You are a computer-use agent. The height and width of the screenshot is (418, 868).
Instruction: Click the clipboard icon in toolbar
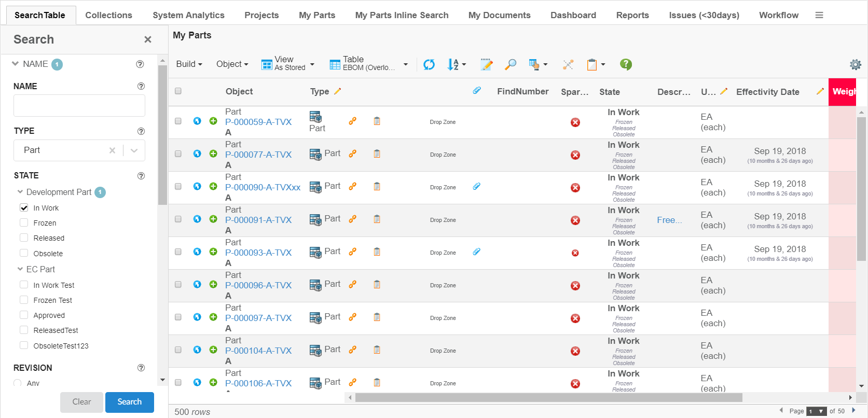(592, 64)
